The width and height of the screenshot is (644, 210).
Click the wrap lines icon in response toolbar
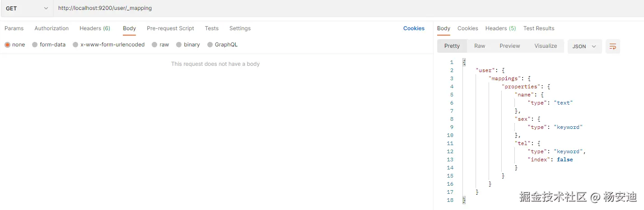click(613, 46)
